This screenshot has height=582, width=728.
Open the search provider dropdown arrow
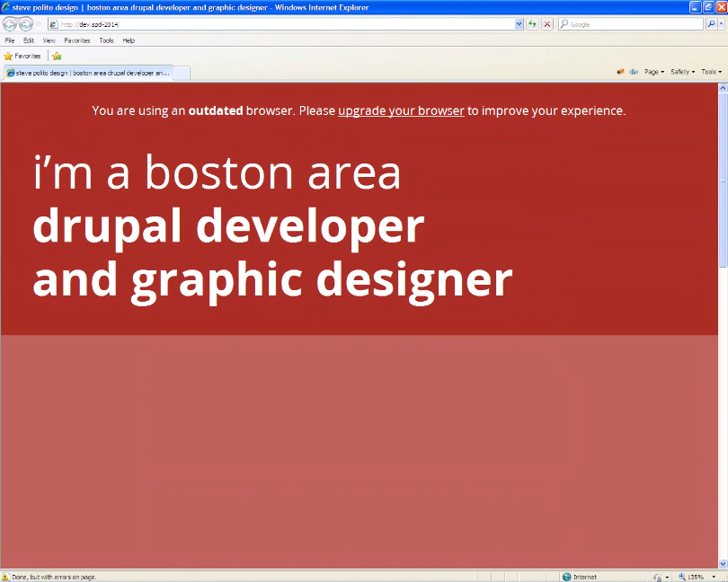point(721,24)
